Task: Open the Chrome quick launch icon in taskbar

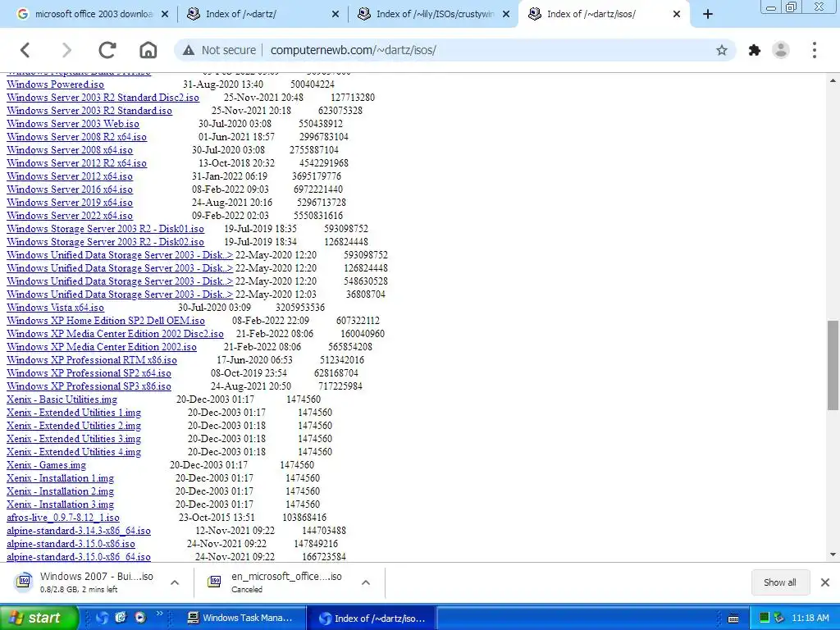Action: pos(102,618)
